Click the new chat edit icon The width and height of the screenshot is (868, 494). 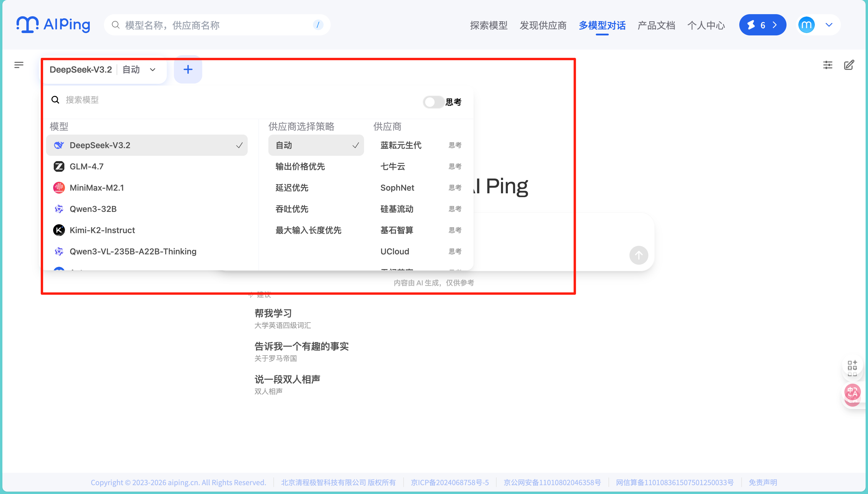(x=849, y=65)
